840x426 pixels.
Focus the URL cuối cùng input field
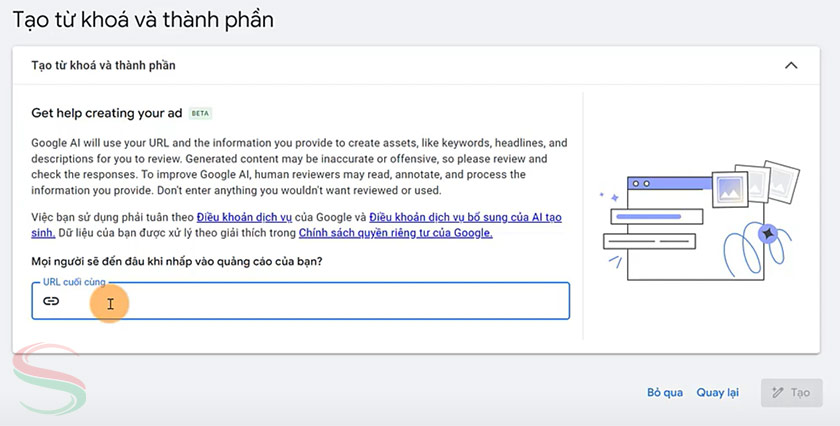[300, 300]
